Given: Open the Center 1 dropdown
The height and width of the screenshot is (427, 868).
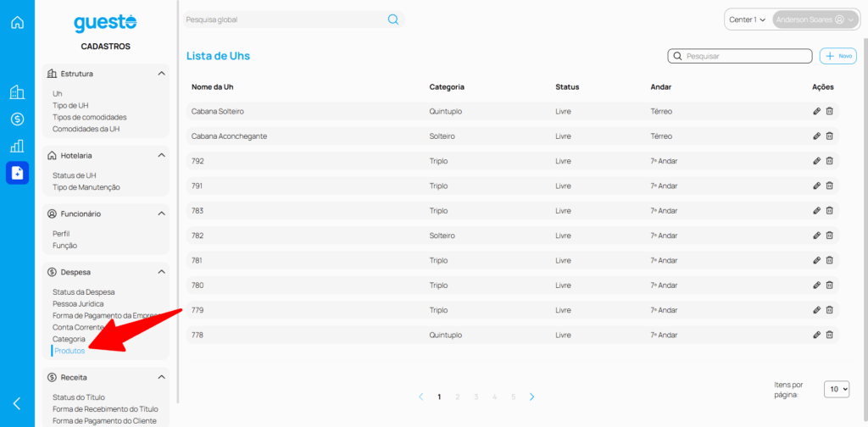Looking at the screenshot, I should (747, 19).
